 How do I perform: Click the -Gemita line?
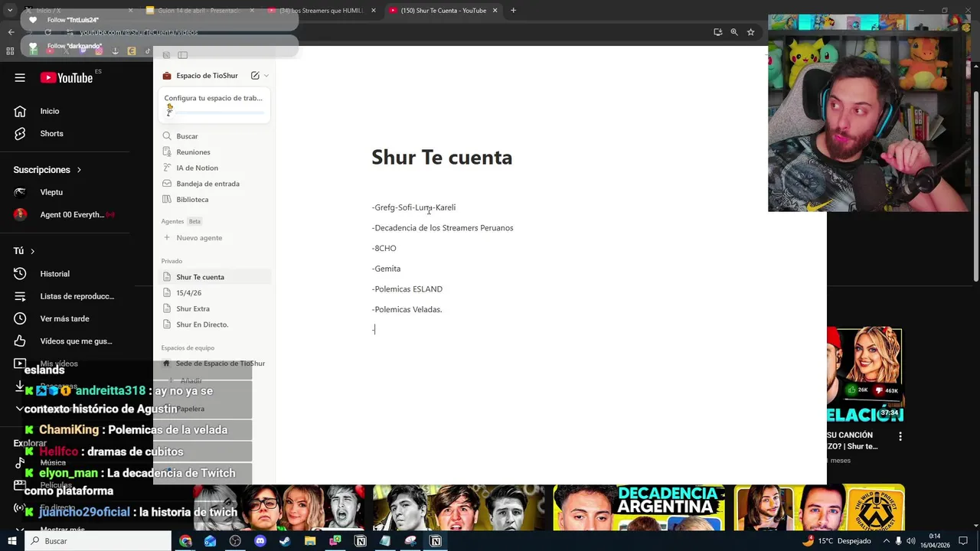(x=386, y=269)
